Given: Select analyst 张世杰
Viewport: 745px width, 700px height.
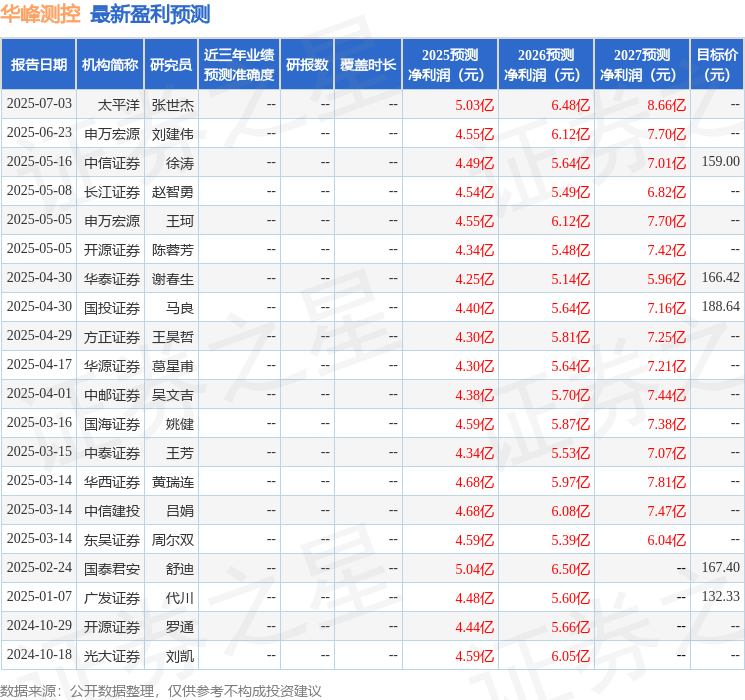Looking at the screenshot, I should click(x=173, y=105).
